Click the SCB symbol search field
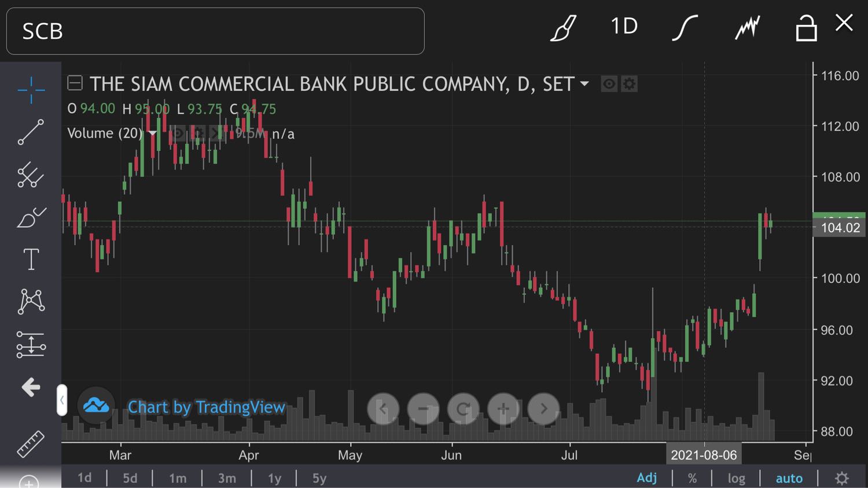The height and width of the screenshot is (488, 868). click(x=215, y=31)
